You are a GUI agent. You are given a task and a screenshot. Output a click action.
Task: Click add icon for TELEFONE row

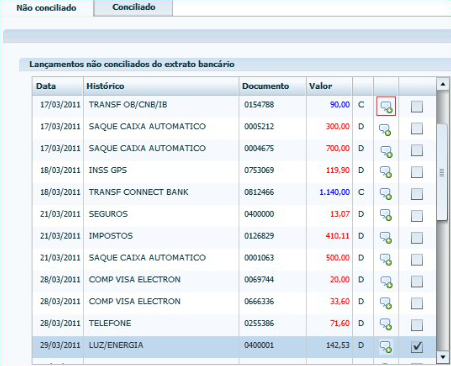coord(386,324)
